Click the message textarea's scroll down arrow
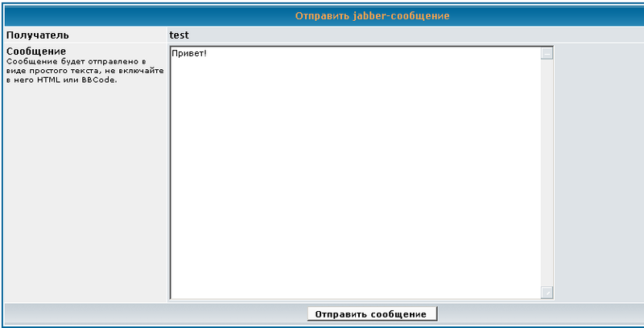Image resolution: width=644 pixels, height=328 pixels. [547, 293]
